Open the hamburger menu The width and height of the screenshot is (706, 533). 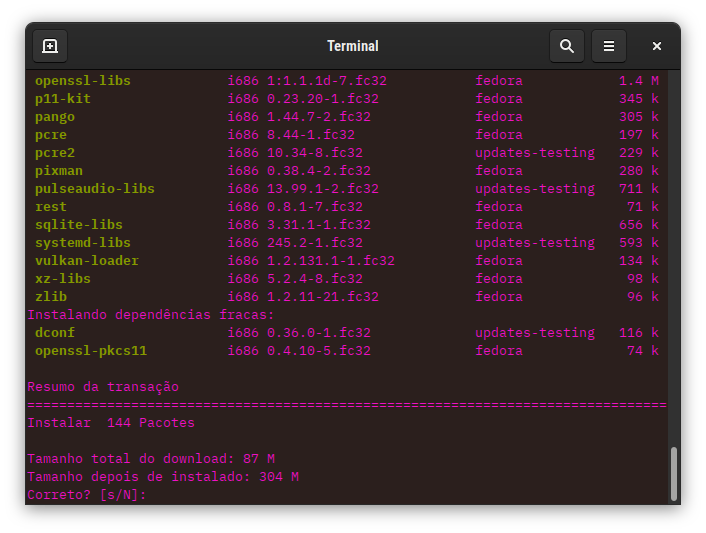click(609, 46)
